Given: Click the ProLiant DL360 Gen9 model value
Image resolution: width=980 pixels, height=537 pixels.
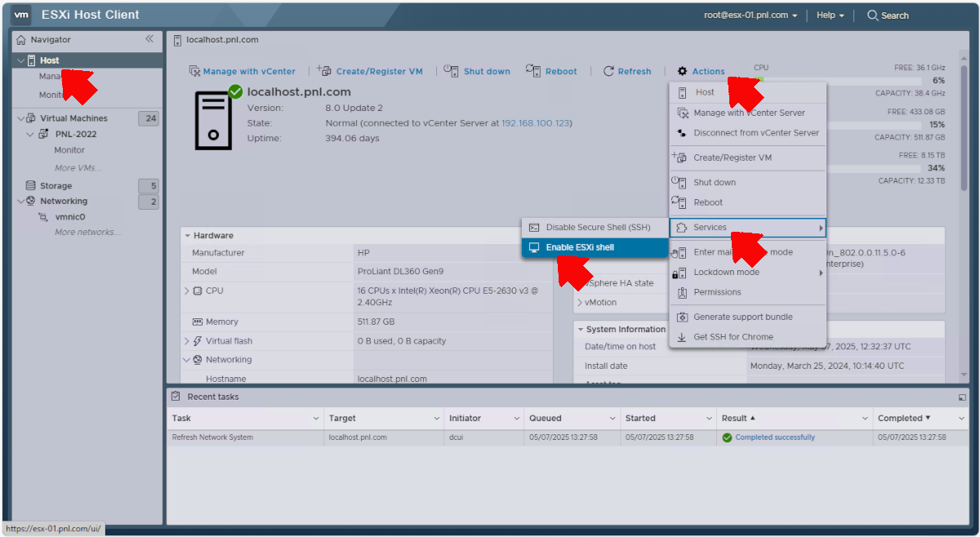Looking at the screenshot, I should tap(399, 272).
